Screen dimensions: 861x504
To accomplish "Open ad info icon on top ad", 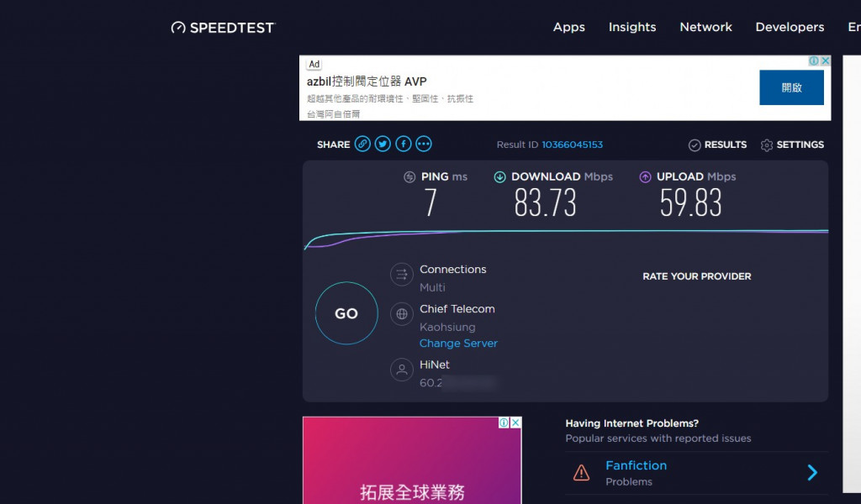I will pos(814,60).
